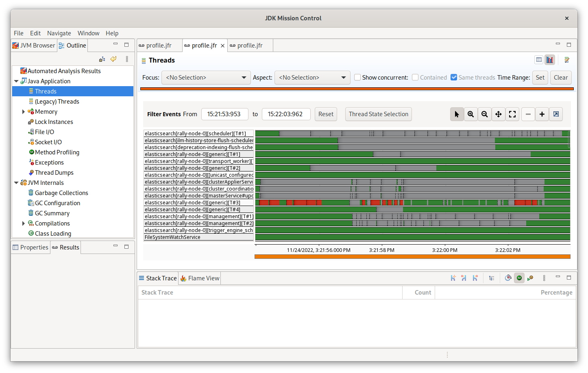588x373 pixels.
Task: Collapse the JVM Internals tree node
Action: tap(16, 183)
